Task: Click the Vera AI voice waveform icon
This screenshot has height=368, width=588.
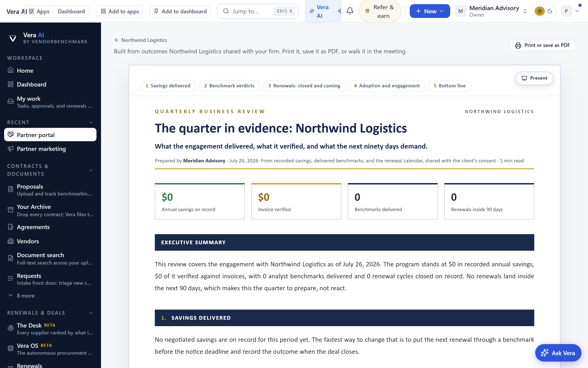Action: pyautogui.click(x=339, y=11)
